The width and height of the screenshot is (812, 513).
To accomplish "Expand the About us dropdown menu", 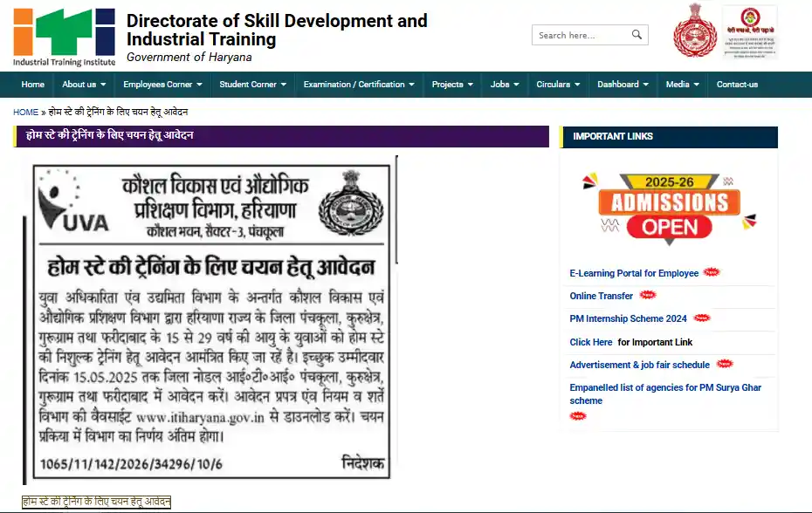I will [84, 85].
